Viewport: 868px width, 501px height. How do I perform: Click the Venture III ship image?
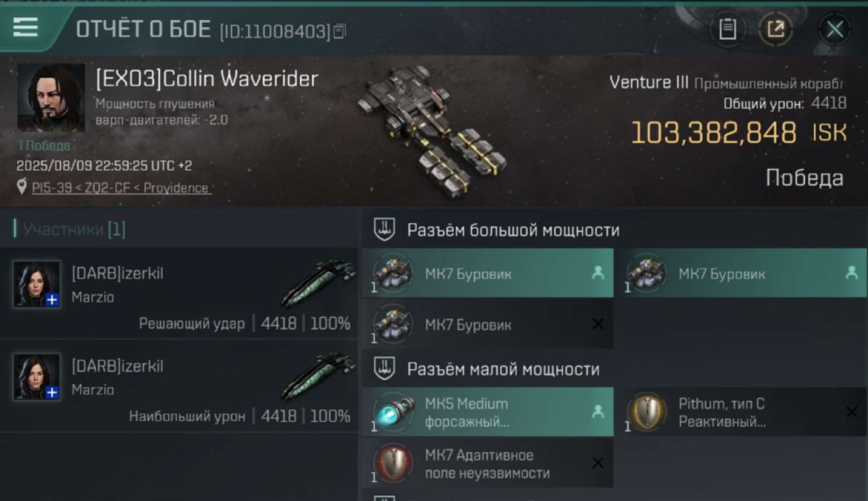431,130
